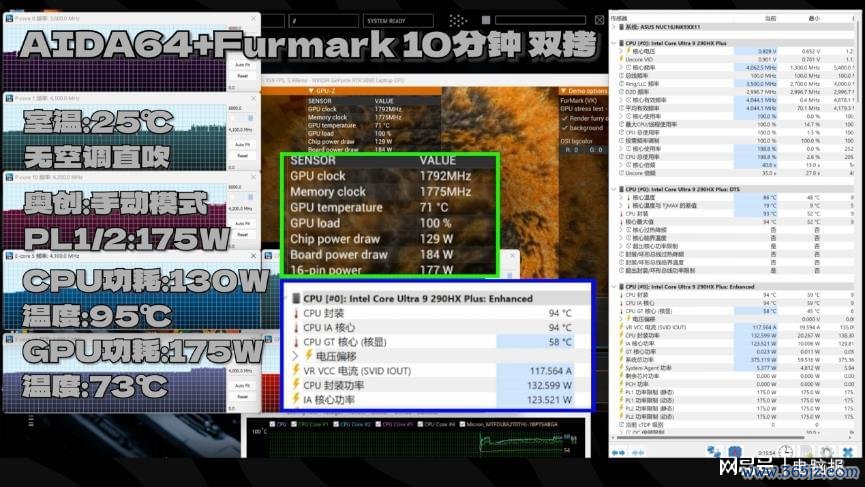Click the lightning icon beside Uncore VID
The width and height of the screenshot is (865, 487).
[622, 59]
